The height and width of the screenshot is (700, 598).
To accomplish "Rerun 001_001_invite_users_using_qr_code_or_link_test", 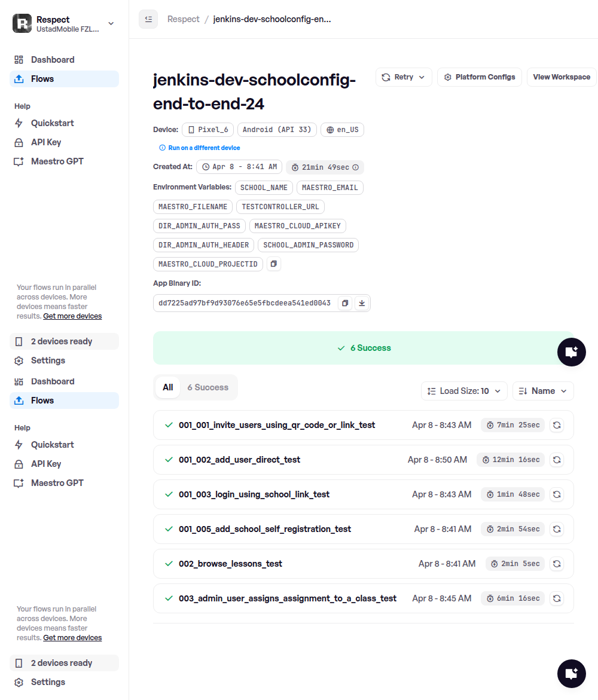I will point(556,425).
